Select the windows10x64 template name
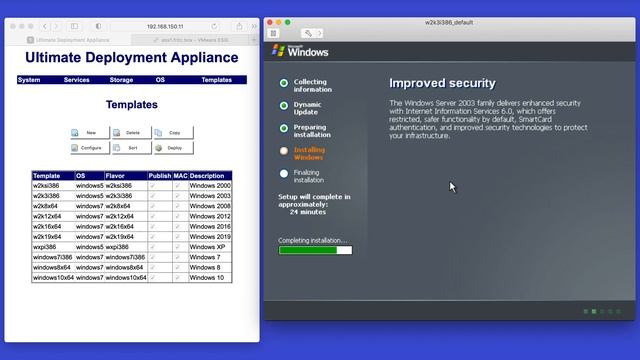The image size is (640, 360). pos(53,278)
